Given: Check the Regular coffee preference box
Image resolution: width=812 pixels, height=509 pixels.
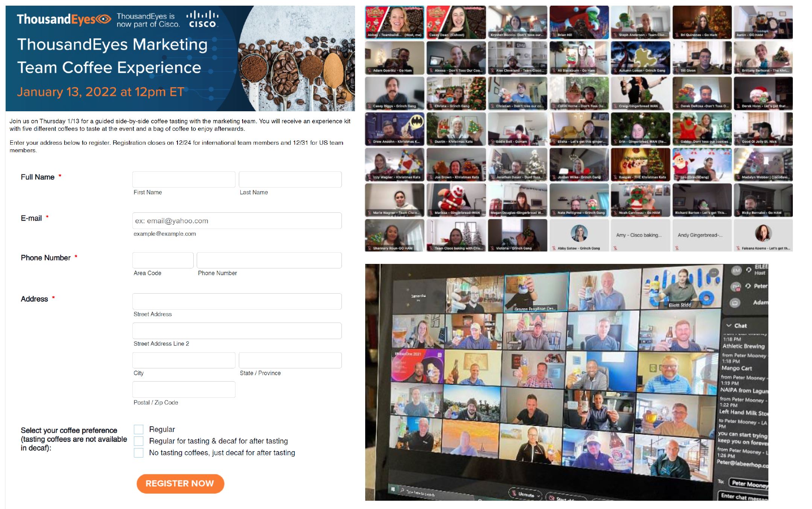Looking at the screenshot, I should [x=139, y=429].
